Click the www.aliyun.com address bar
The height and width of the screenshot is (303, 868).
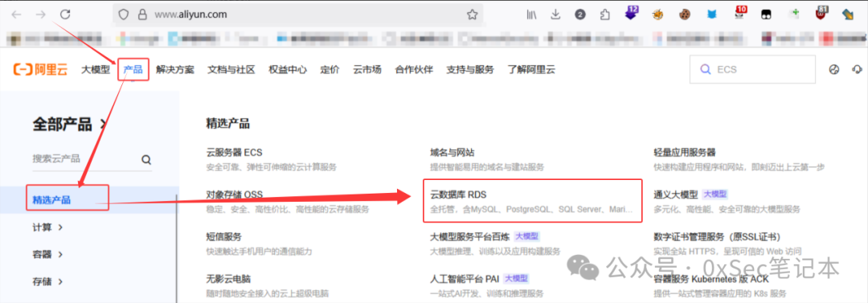[298, 15]
